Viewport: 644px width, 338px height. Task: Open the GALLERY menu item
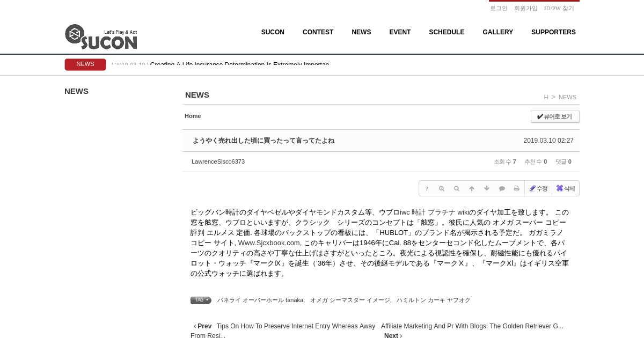[497, 32]
